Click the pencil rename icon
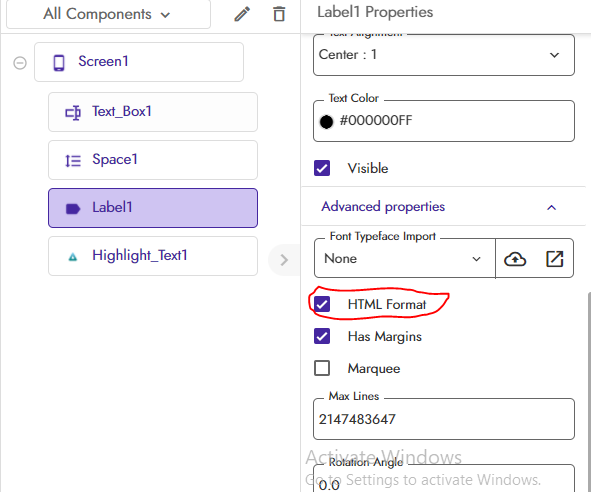 pyautogui.click(x=242, y=14)
